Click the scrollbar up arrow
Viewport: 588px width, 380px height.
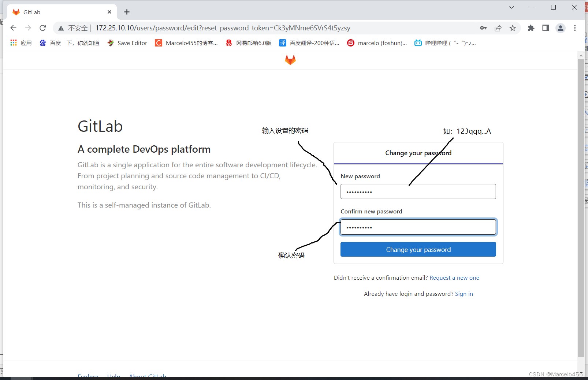click(x=581, y=56)
